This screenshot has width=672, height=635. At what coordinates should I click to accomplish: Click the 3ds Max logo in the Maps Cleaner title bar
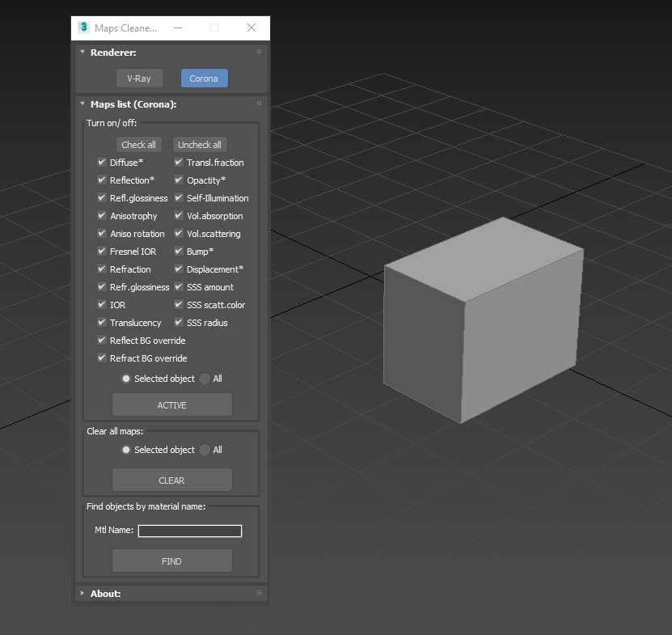pos(83,28)
